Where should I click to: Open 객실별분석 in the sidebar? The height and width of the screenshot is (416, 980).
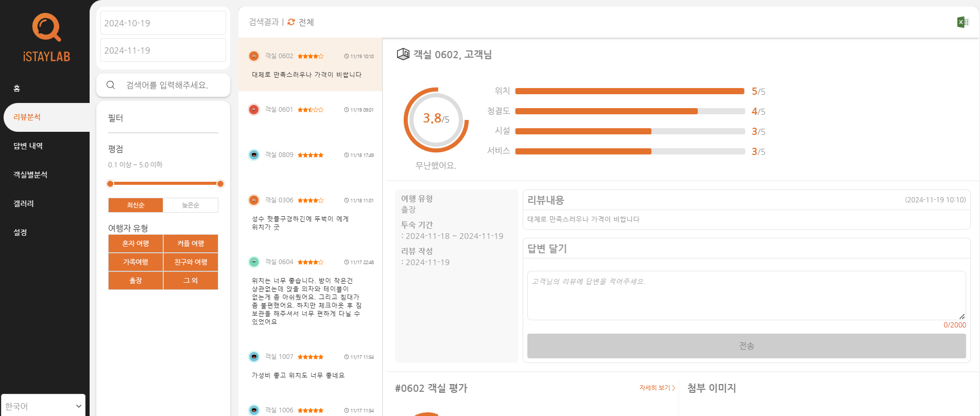[30, 175]
